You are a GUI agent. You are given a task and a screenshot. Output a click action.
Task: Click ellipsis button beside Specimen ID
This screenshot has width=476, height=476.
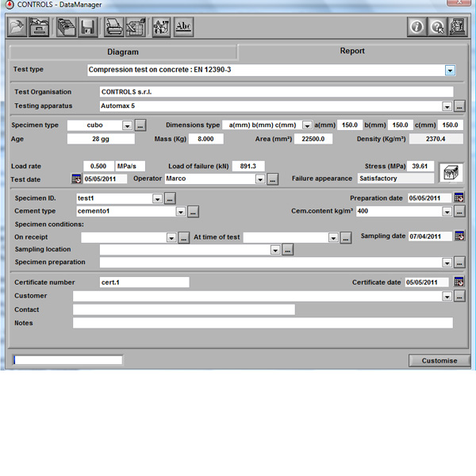pyautogui.click(x=170, y=198)
